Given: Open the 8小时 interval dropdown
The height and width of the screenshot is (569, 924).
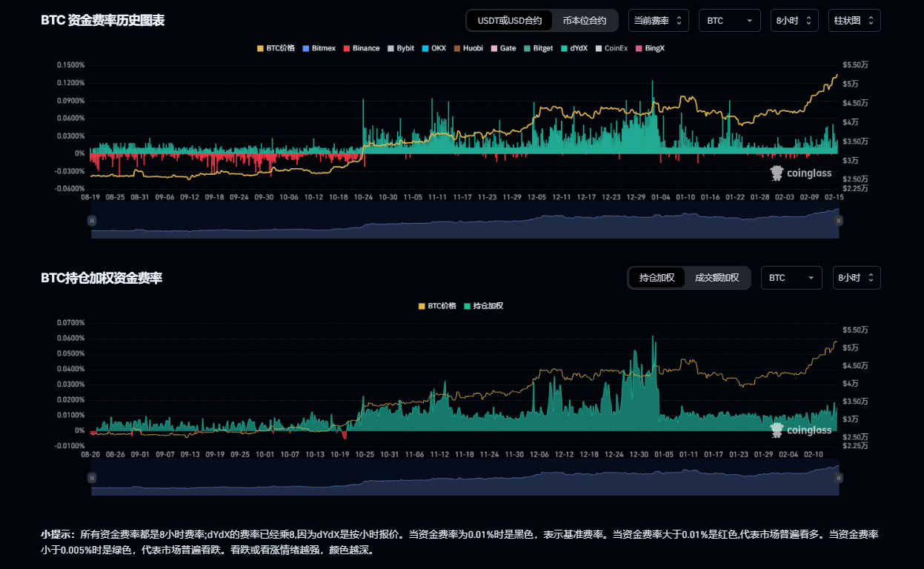Looking at the screenshot, I should 794,20.
